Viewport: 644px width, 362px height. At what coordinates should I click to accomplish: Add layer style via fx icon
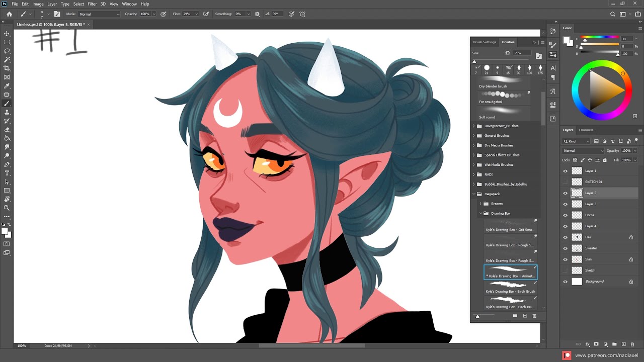(x=587, y=344)
